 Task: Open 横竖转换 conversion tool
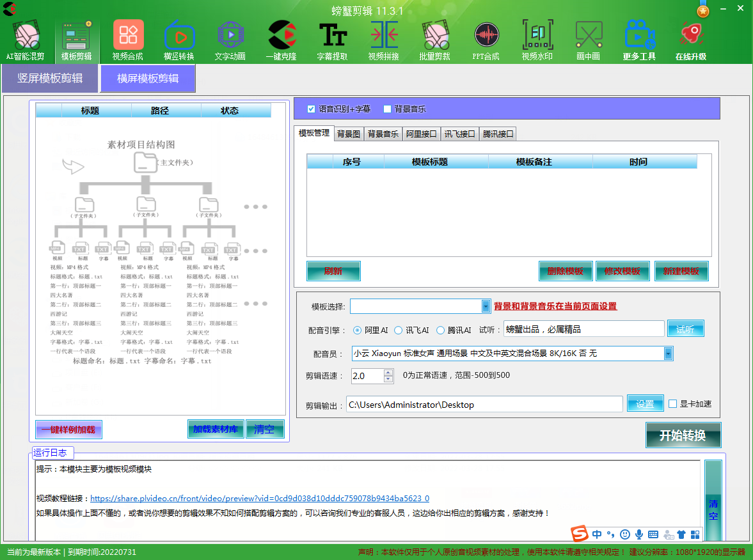point(179,40)
